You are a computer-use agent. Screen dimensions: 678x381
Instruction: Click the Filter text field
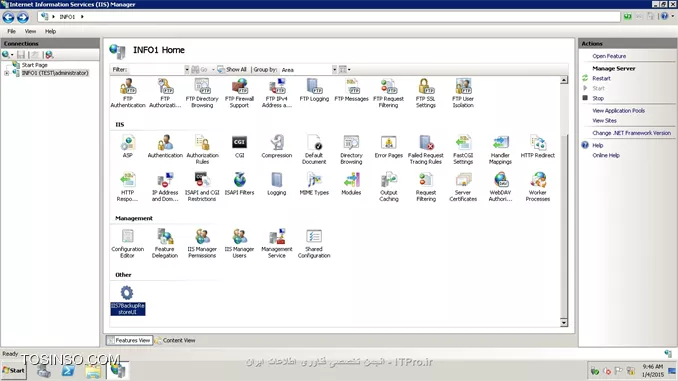pyautogui.click(x=156, y=70)
